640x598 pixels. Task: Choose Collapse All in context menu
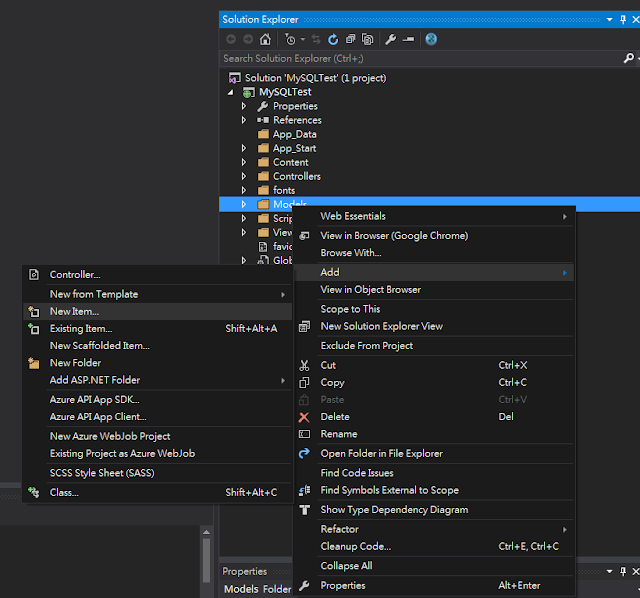tap(433, 566)
